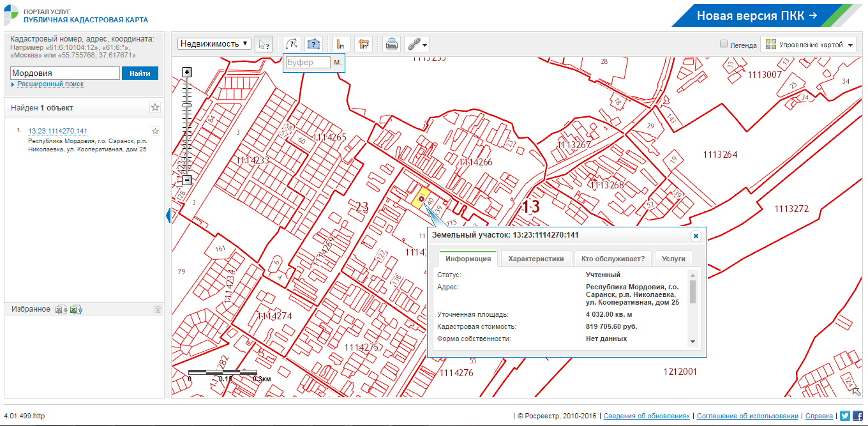
Task: Open Сведения об обновлениях link
Action: pos(647,416)
